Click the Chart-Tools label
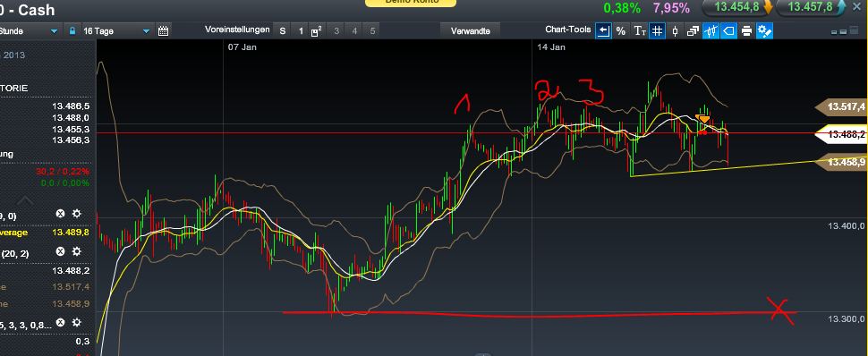The height and width of the screenshot is (356, 868). (x=568, y=30)
